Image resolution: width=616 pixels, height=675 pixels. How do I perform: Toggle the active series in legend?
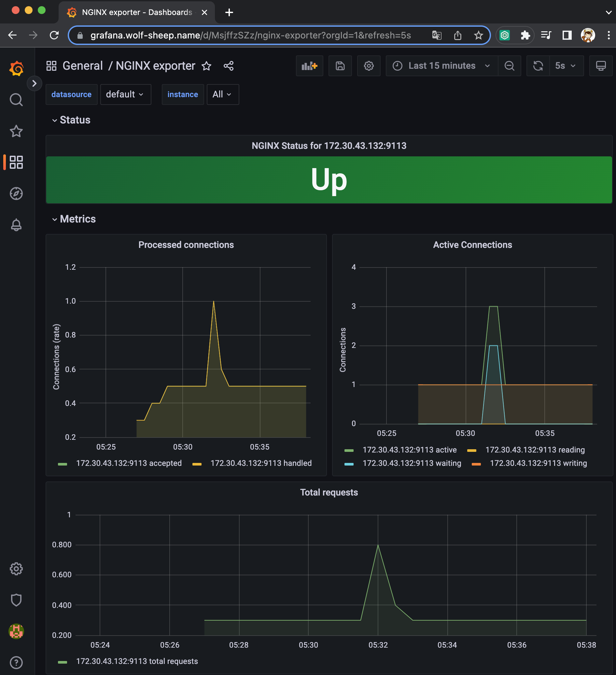(410, 450)
